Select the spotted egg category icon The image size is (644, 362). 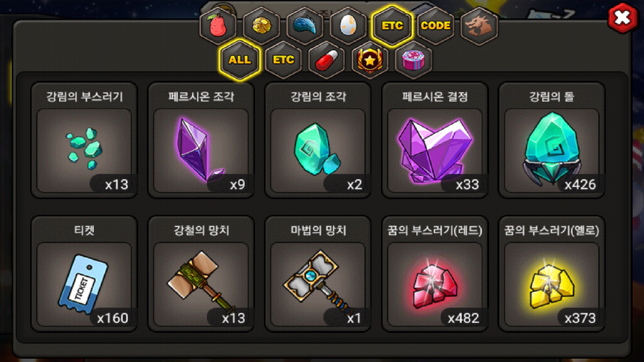(348, 26)
